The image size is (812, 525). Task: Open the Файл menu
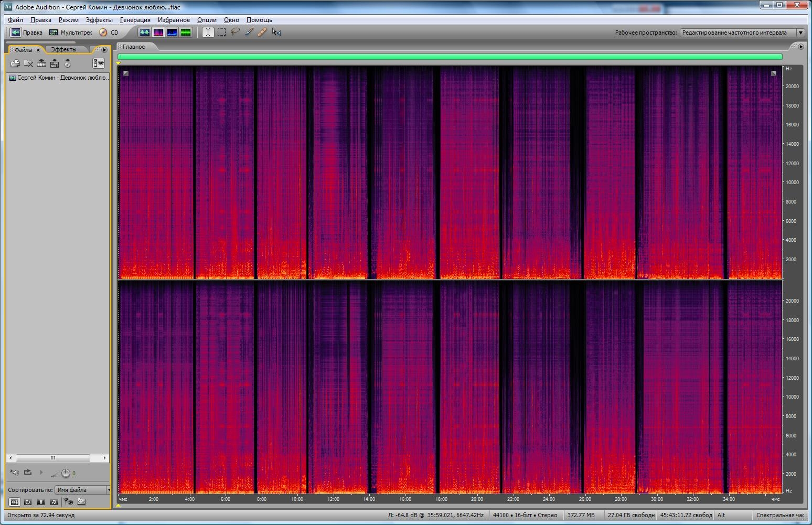click(15, 20)
